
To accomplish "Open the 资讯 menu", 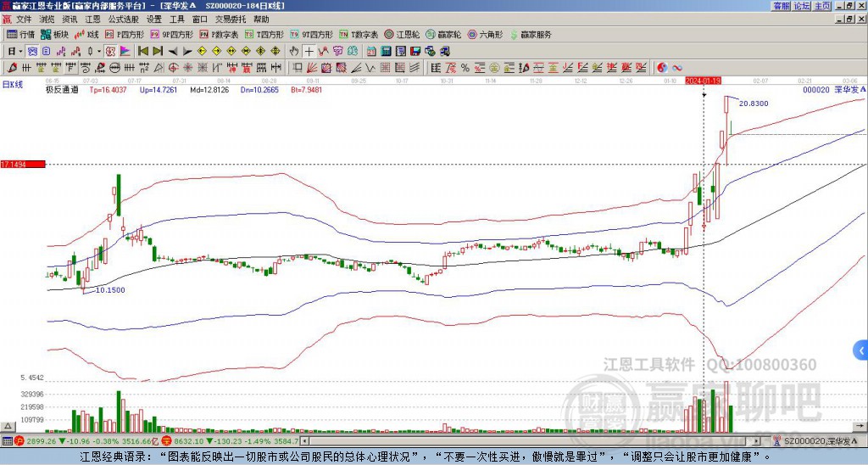I will point(70,20).
